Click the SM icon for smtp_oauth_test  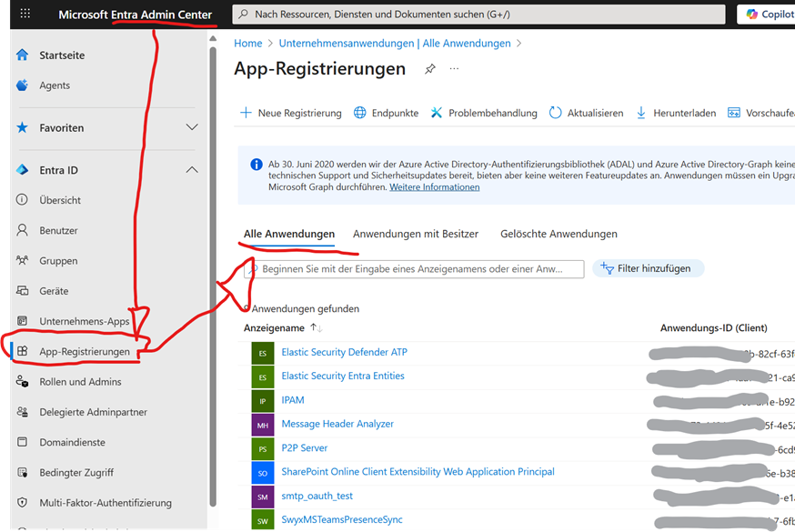point(263,497)
